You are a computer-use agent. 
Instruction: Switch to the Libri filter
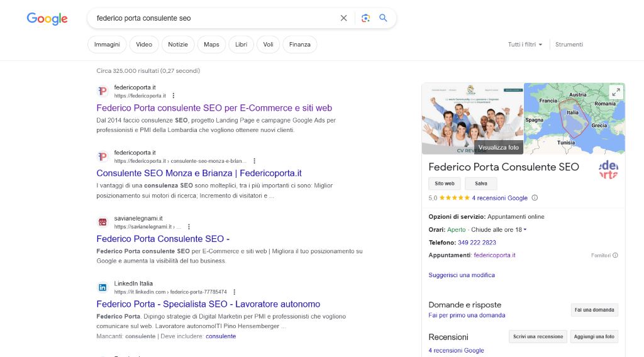pos(241,45)
